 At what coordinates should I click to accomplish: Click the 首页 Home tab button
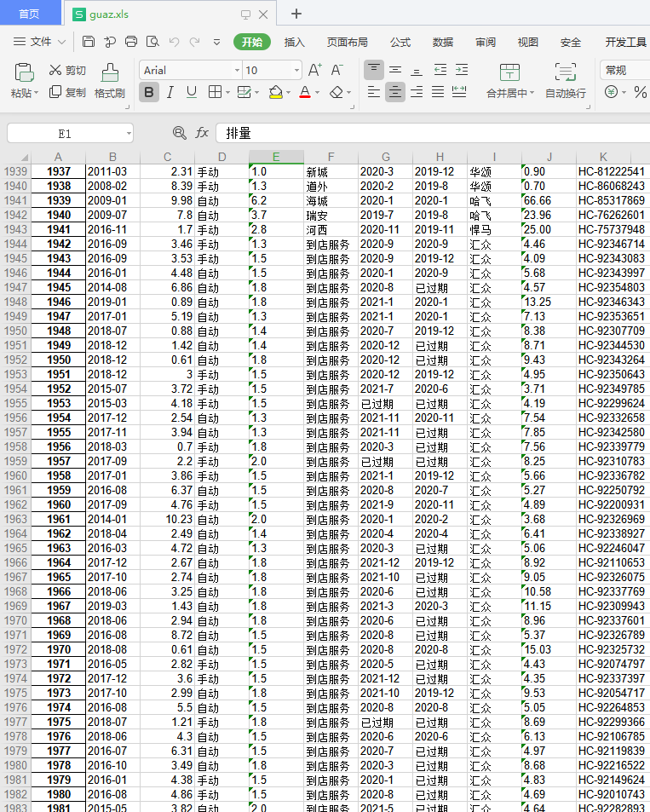pos(30,14)
